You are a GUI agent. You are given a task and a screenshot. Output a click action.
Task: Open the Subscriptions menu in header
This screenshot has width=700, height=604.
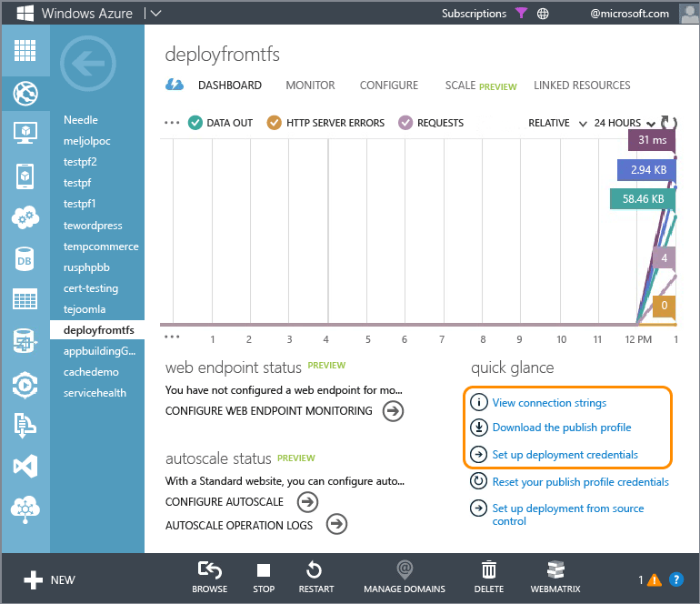475,14
